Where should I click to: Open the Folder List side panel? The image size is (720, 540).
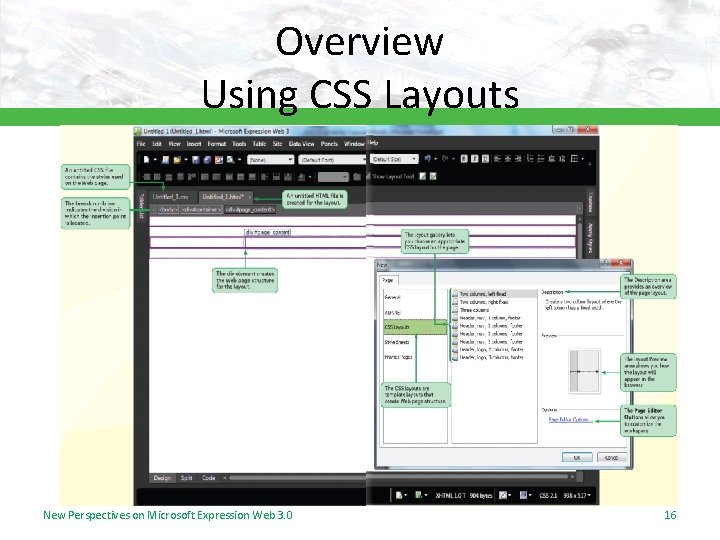141,205
